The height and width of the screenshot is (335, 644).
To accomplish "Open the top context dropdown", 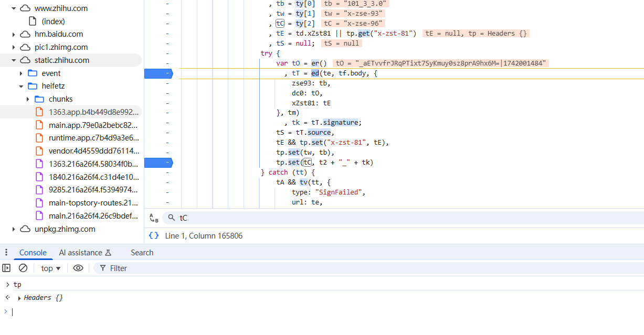I will [51, 268].
